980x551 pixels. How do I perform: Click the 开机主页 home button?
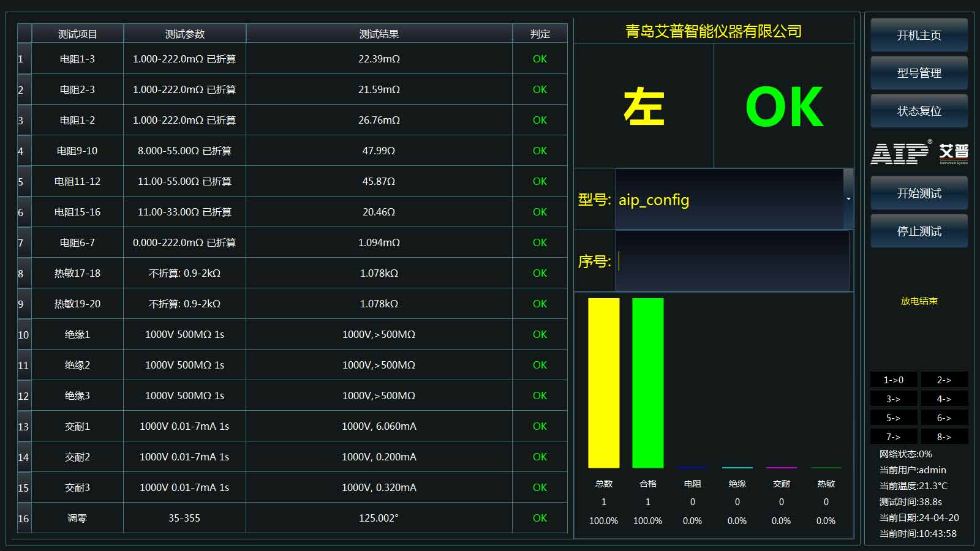click(918, 35)
